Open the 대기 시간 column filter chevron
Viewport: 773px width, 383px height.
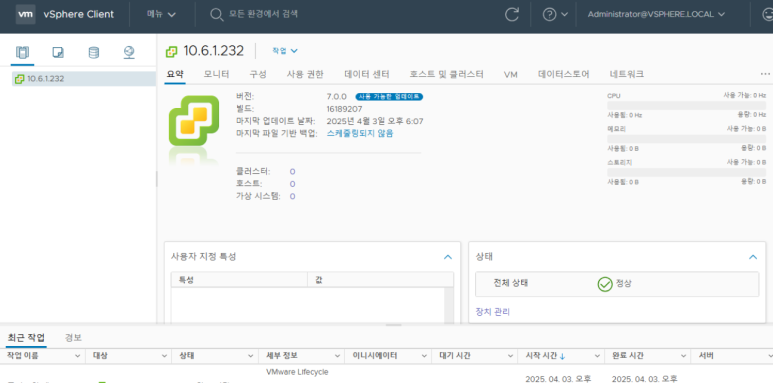click(510, 356)
